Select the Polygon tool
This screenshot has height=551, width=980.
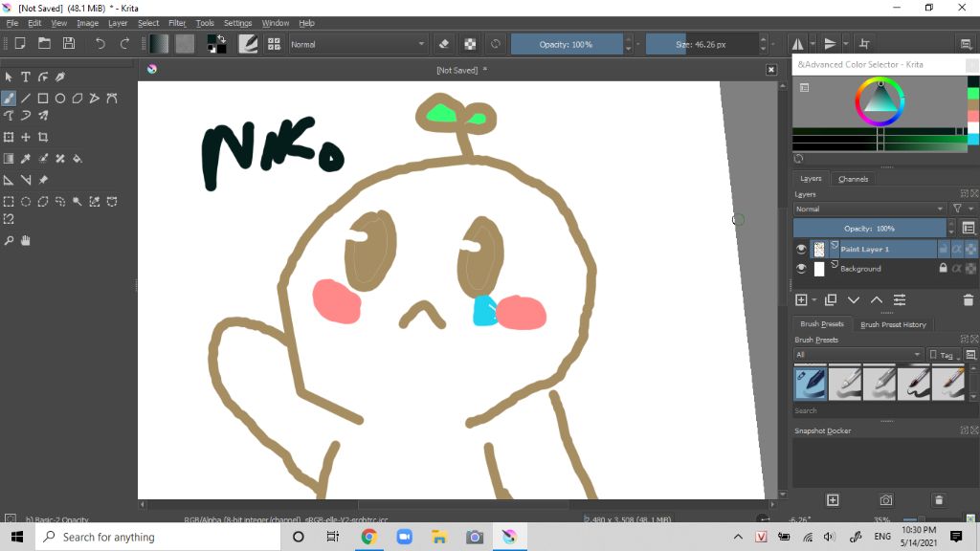(78, 99)
